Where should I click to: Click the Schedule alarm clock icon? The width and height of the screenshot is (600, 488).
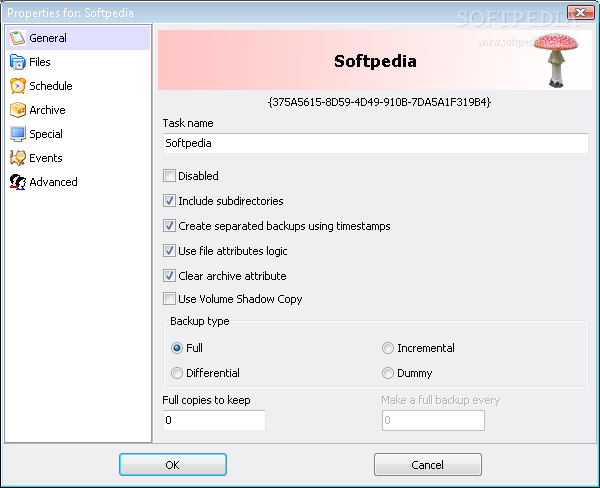(18, 86)
